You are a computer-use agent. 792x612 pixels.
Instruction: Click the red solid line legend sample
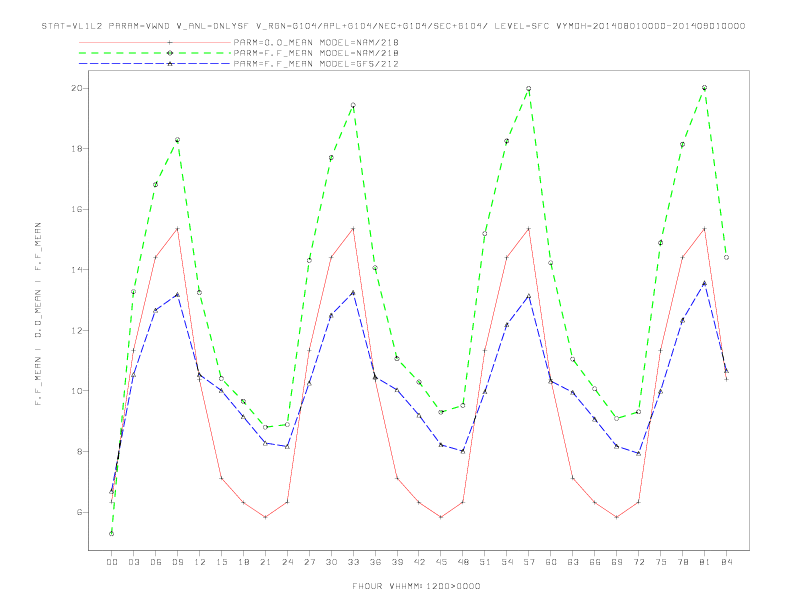click(x=155, y=42)
